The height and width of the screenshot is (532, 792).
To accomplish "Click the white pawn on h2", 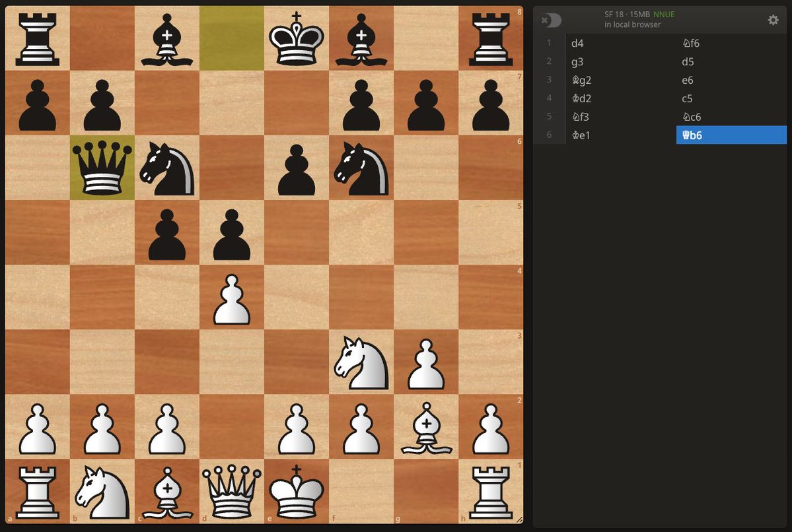I will (x=491, y=426).
